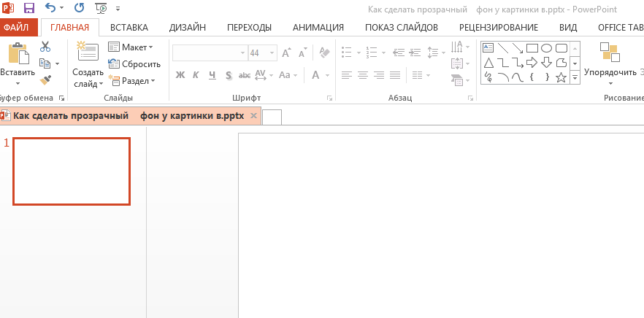Click the Упорядочить arrange button
This screenshot has width=644, height=318.
pos(610,63)
